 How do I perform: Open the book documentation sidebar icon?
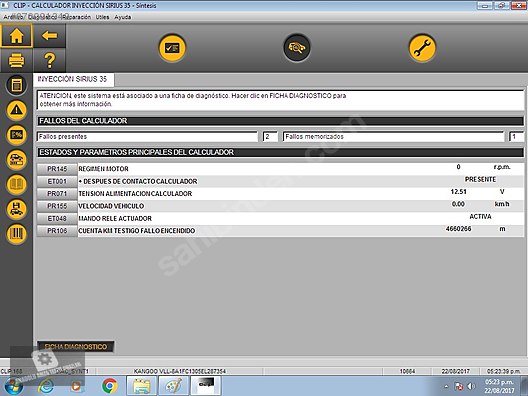pyautogui.click(x=16, y=185)
